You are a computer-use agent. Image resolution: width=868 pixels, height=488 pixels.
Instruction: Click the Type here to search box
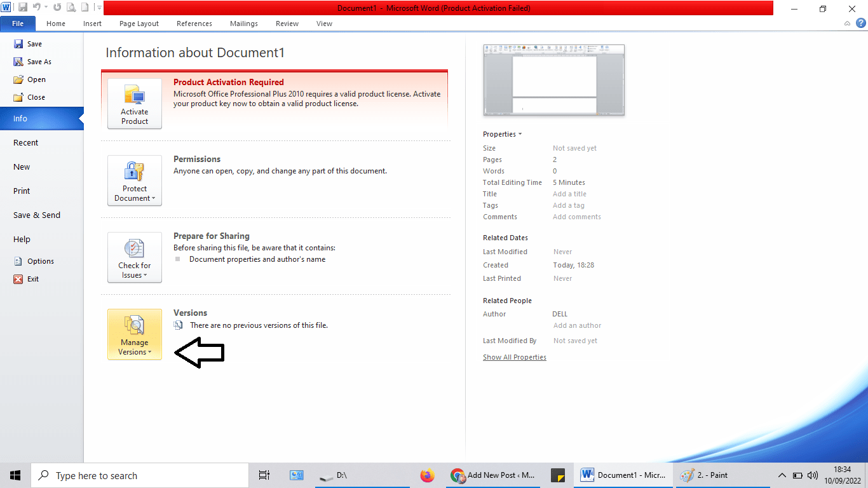140,475
